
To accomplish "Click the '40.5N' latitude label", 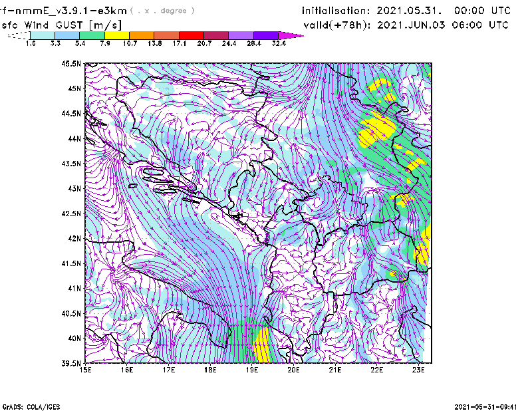I will [x=71, y=314].
